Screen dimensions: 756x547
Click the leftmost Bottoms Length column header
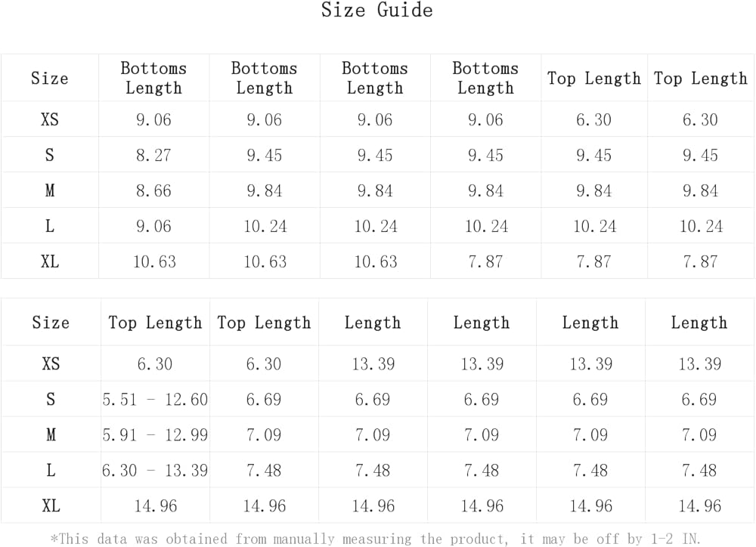pos(153,78)
